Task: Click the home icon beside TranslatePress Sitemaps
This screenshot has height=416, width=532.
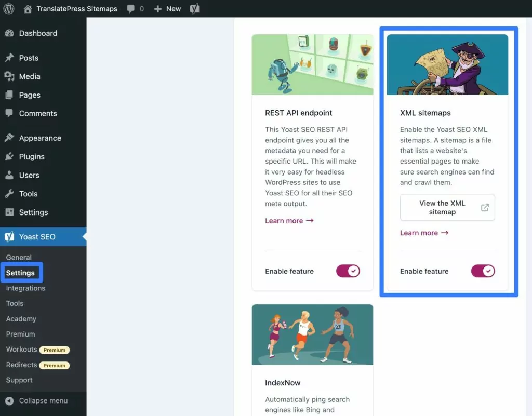Action: (x=28, y=9)
